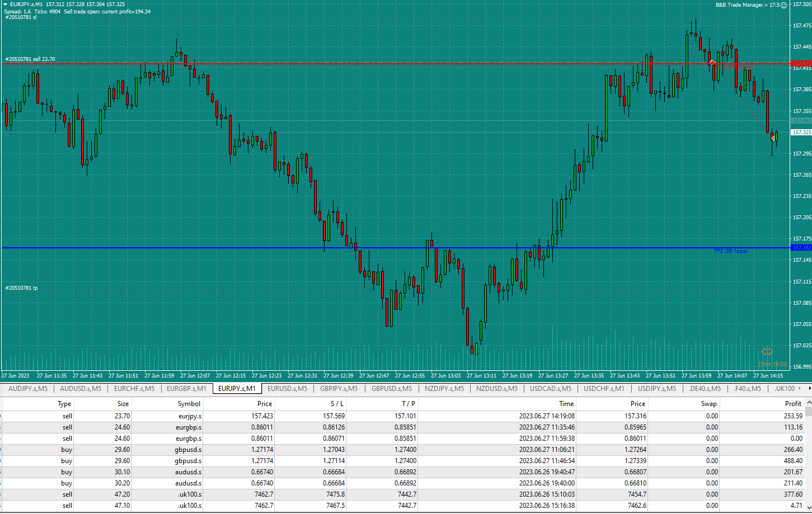Click the Price column header next to Swap
The height and width of the screenshot is (514, 812).
[x=612, y=403]
